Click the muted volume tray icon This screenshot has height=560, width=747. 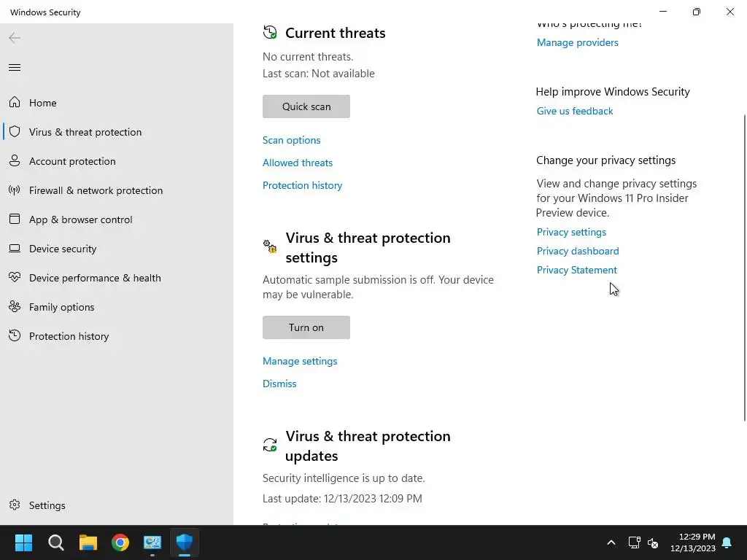pyautogui.click(x=653, y=542)
